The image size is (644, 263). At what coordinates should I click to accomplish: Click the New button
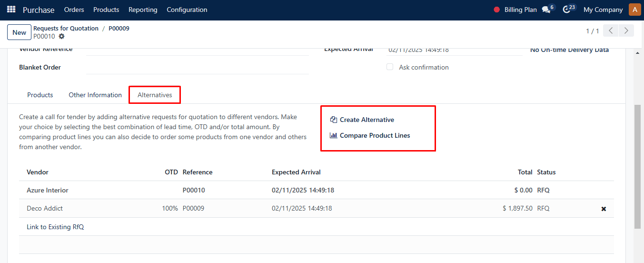20,32
